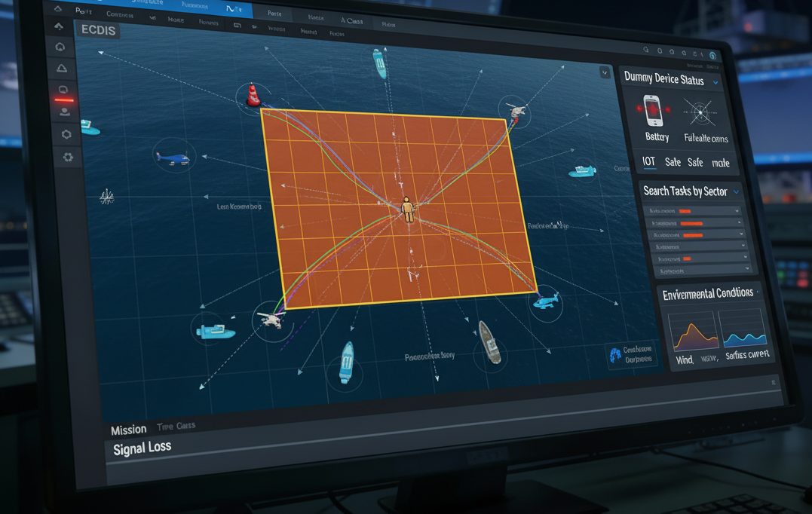Click the Wind chart thumbnail
This screenshot has width=812, height=514.
tap(693, 332)
